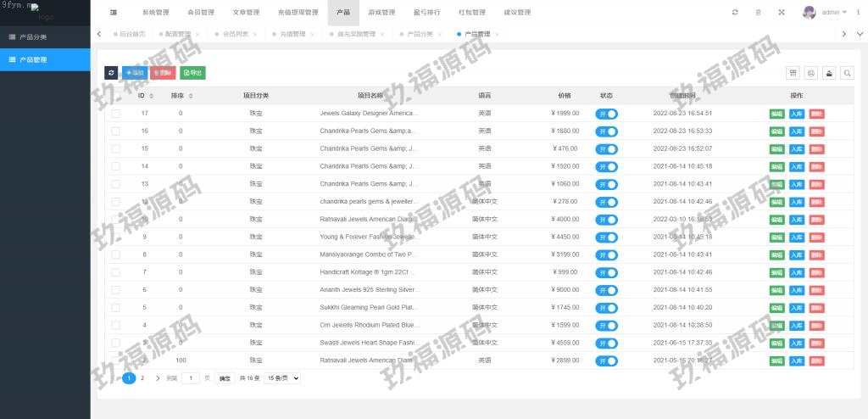Tick the checkbox for row ID 14

tap(115, 166)
